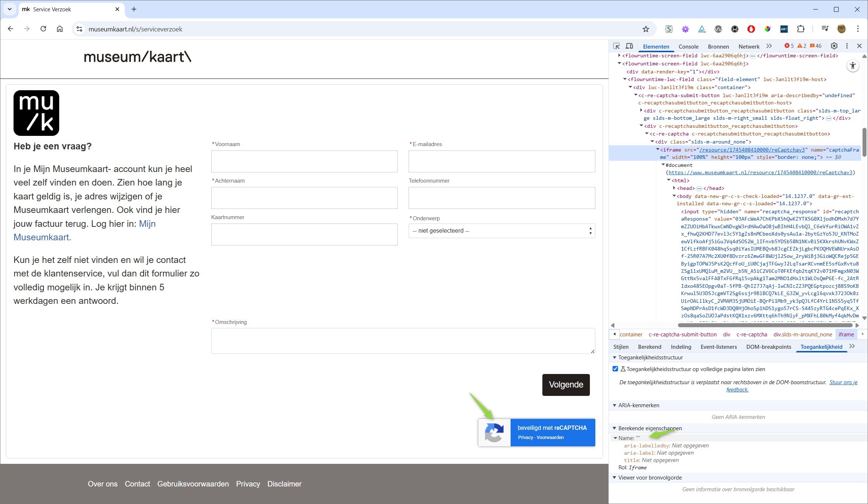
Task: Open the media control playlist icon
Action: coord(825,29)
